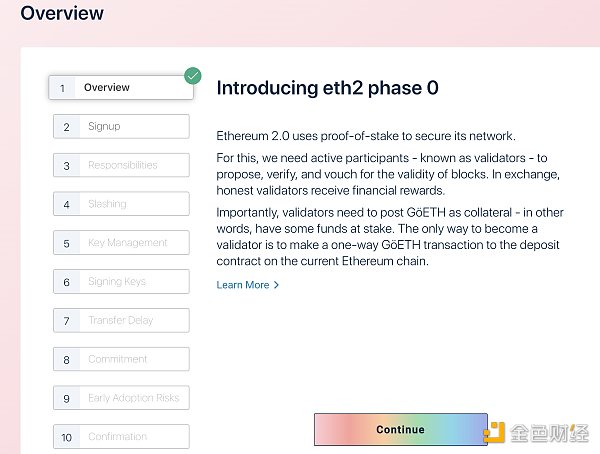The image size is (600, 454).
Task: Open the Commitment step
Action: (120, 359)
